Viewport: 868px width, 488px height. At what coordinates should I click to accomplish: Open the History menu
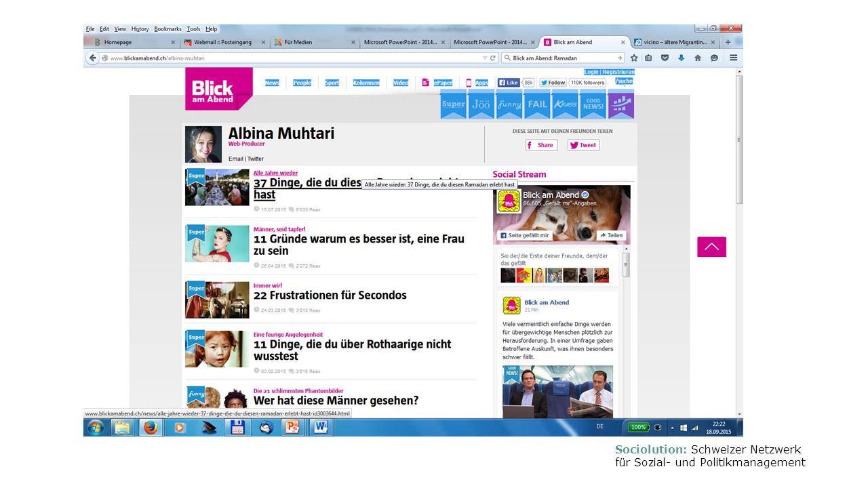140,29
